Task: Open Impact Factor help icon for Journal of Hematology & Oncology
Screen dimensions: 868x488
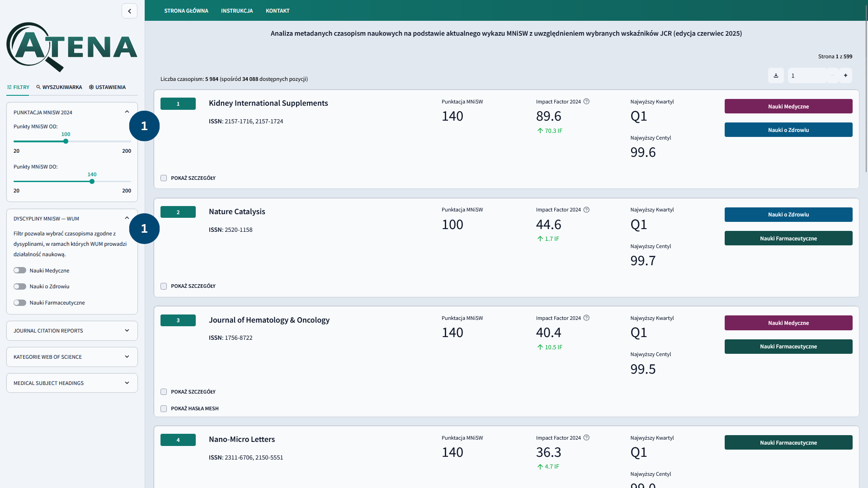Action: [x=586, y=318]
